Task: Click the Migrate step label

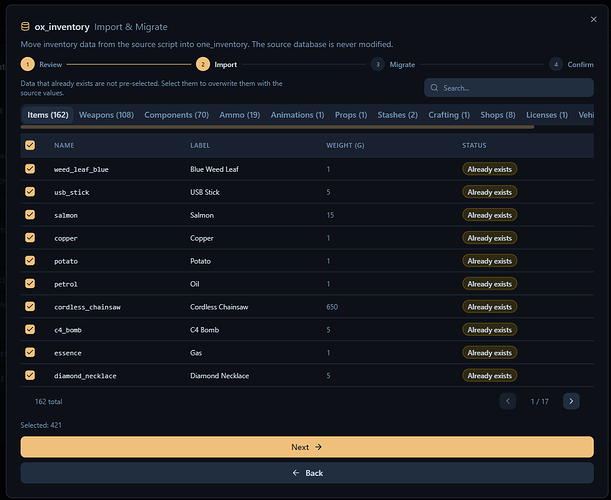Action: (402, 65)
